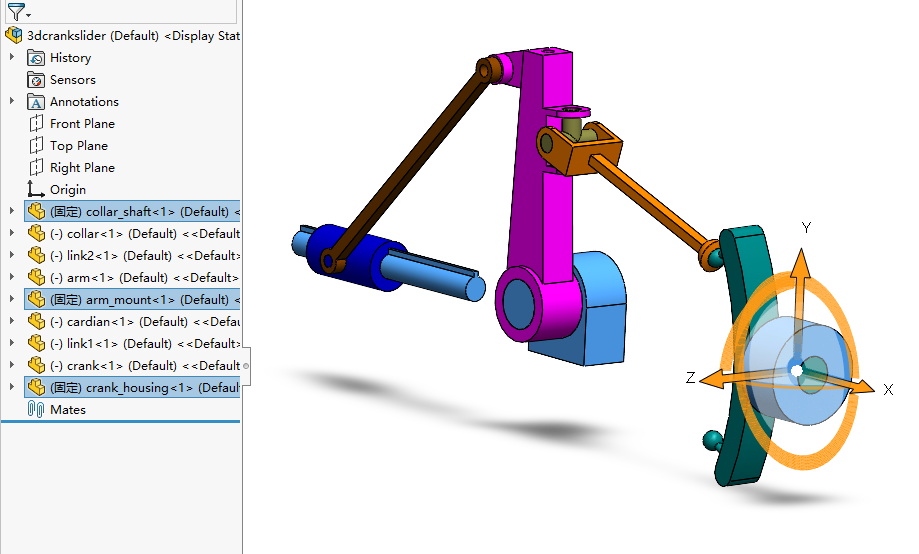Click the Sensors icon

[36, 80]
